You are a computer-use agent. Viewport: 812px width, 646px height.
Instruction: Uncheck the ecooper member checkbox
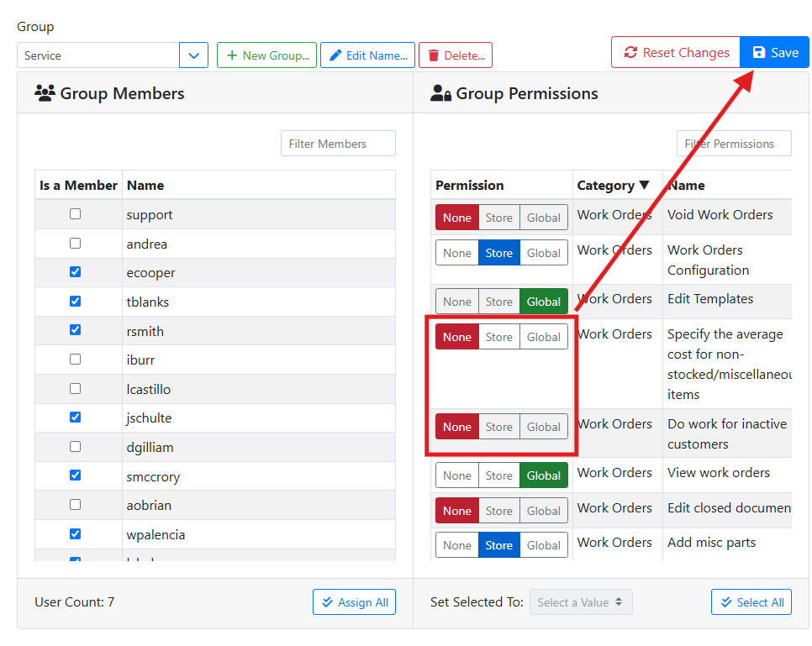(76, 272)
